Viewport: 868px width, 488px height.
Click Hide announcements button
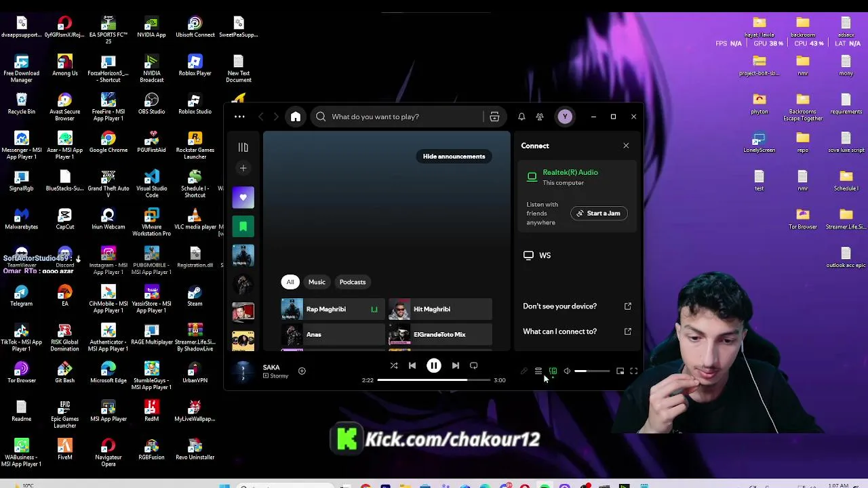[x=454, y=157]
